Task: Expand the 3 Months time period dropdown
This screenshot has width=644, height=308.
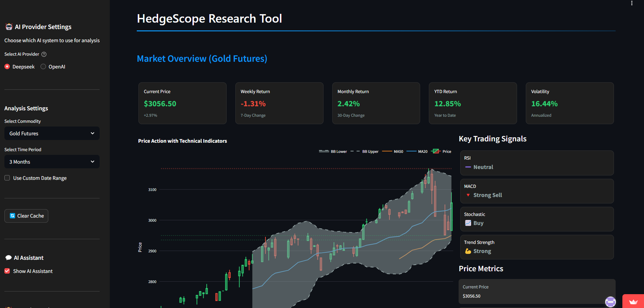Action: pos(52,162)
